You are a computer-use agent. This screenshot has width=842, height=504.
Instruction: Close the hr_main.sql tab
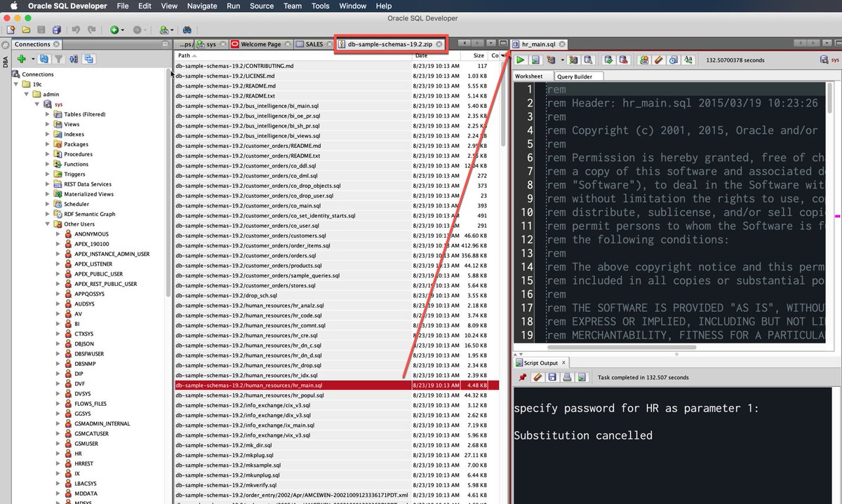click(x=563, y=43)
